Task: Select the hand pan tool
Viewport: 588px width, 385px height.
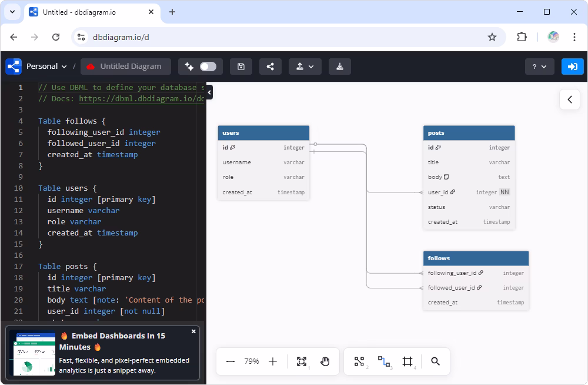Action: [x=325, y=361]
